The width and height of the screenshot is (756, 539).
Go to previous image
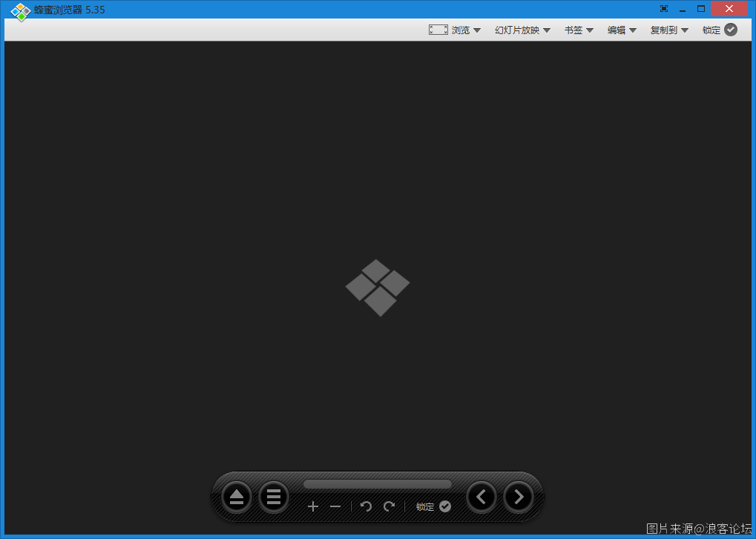point(481,497)
